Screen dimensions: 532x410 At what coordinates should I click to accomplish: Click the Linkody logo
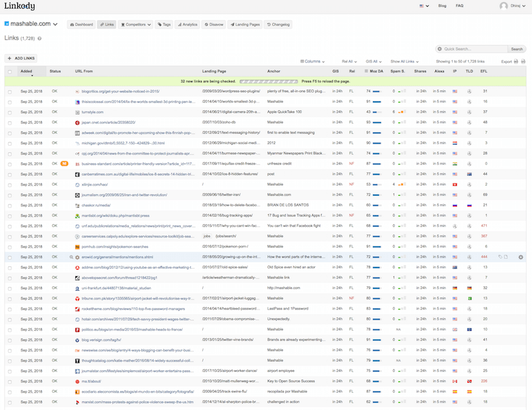pyautogui.click(x=19, y=6)
